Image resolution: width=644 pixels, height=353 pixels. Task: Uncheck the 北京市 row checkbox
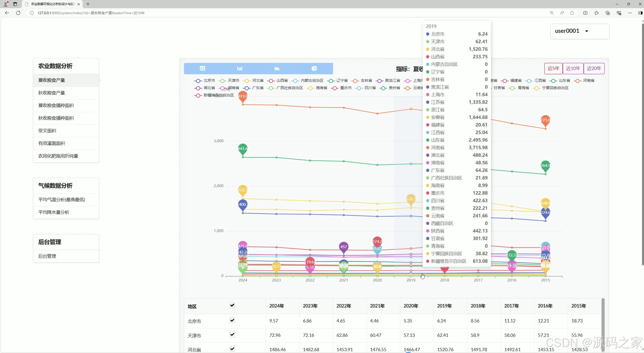232,320
